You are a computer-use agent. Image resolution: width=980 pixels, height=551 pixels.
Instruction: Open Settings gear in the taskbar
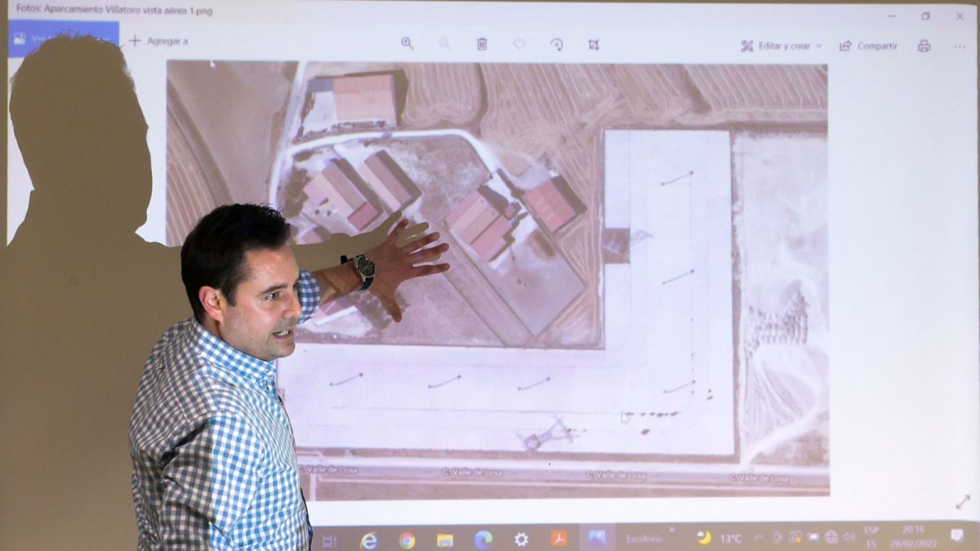521,540
